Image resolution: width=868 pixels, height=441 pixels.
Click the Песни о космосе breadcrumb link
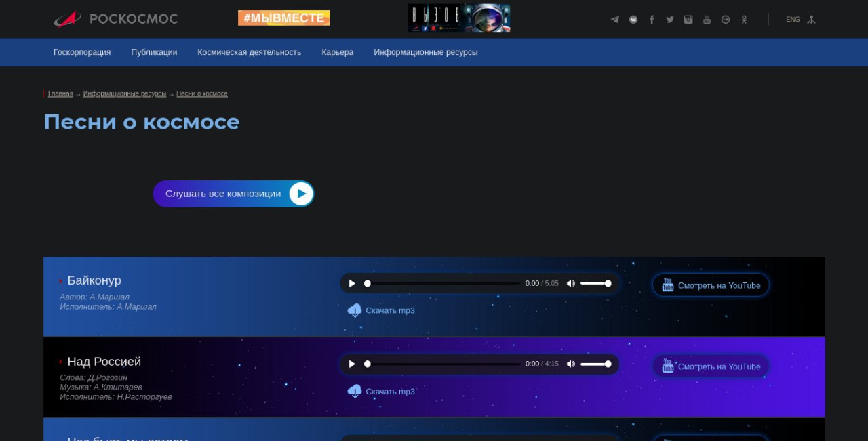[x=202, y=93]
